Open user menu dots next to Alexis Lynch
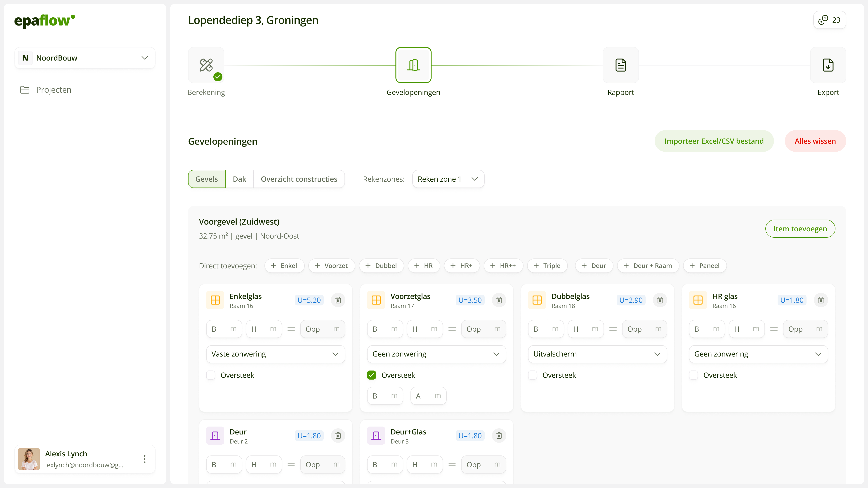This screenshot has width=868, height=488. coord(145,459)
